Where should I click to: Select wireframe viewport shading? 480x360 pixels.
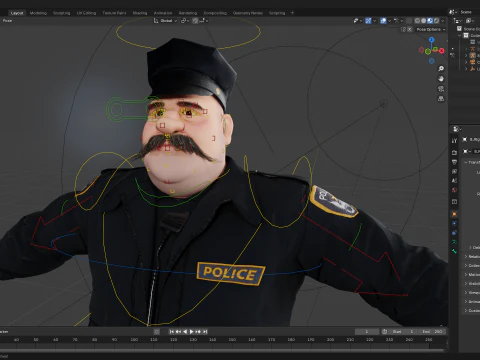coord(417,21)
